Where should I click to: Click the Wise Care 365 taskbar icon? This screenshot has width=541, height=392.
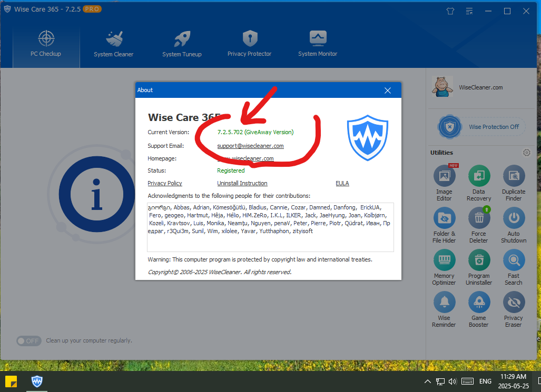click(x=37, y=381)
